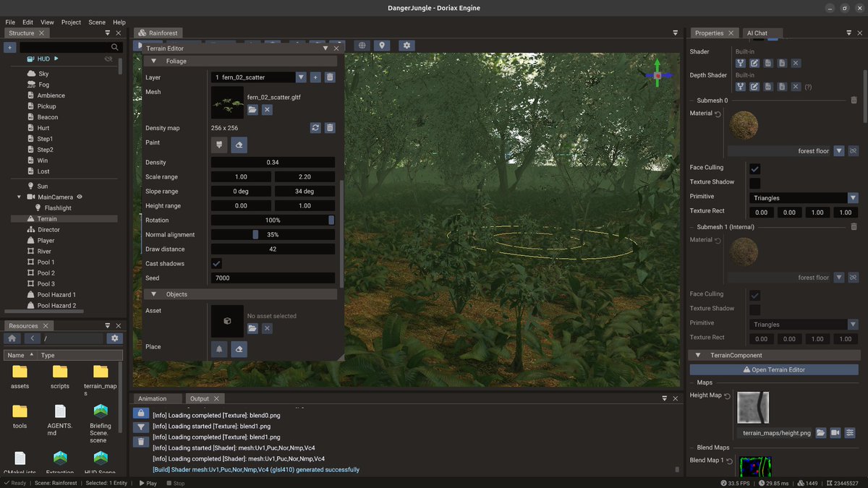This screenshot has width=868, height=488.
Task: Click the Seed input field
Action: pyautogui.click(x=273, y=278)
